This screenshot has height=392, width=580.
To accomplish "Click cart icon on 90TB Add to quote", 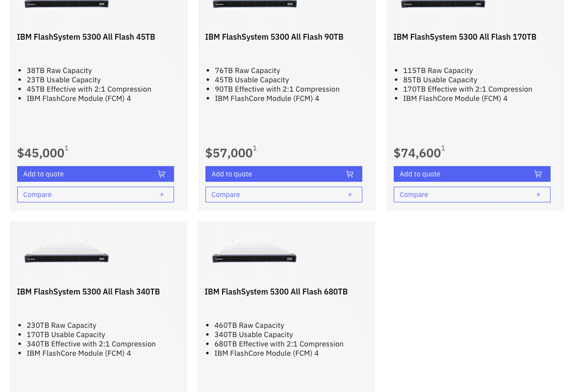I will coord(350,174).
